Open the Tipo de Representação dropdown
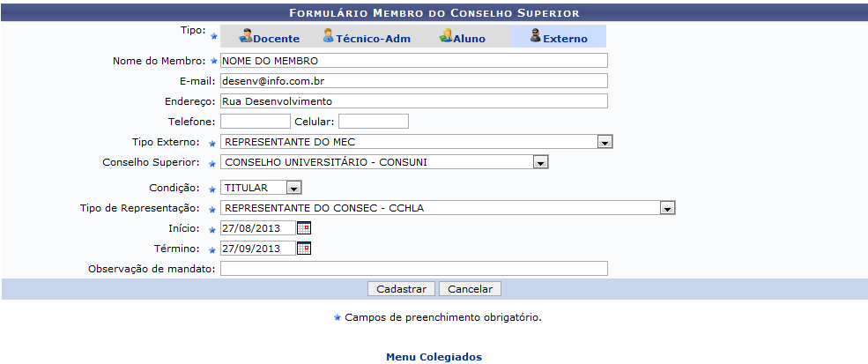868x364 pixels. pyautogui.click(x=668, y=208)
